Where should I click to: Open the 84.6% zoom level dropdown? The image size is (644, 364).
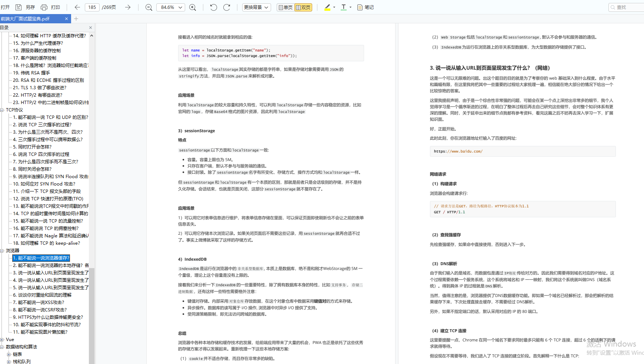coord(171,7)
